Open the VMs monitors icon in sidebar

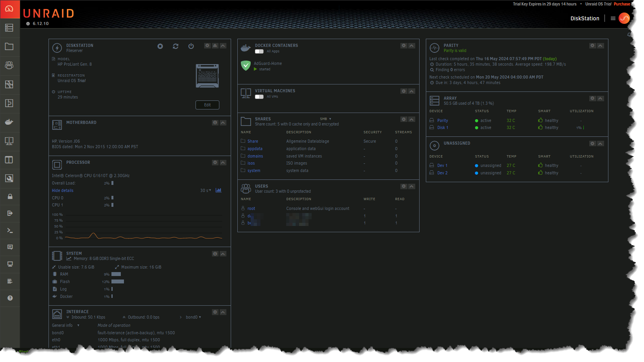pyautogui.click(x=9, y=141)
